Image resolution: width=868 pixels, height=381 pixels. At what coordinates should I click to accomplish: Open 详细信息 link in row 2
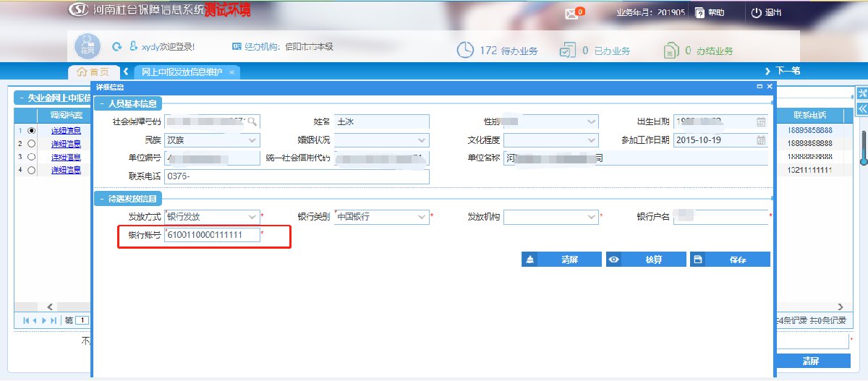click(66, 144)
